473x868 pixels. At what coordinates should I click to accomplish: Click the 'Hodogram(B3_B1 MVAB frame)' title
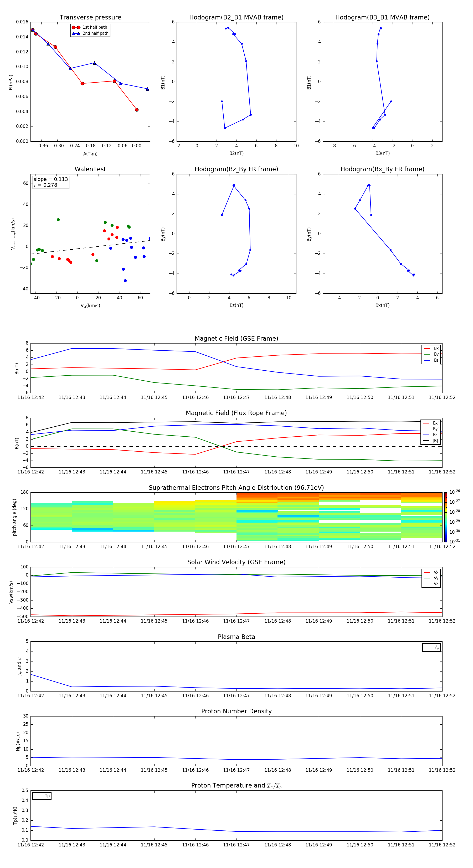pos(382,18)
